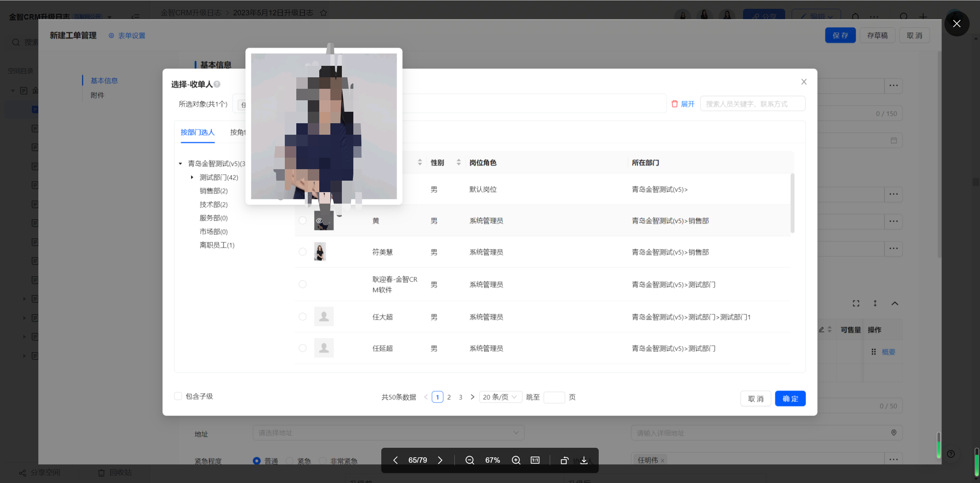Click the 概要 link

coord(889,352)
